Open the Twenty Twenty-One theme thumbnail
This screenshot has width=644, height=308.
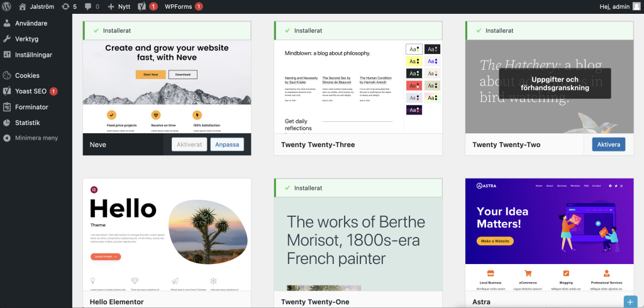coord(358,244)
